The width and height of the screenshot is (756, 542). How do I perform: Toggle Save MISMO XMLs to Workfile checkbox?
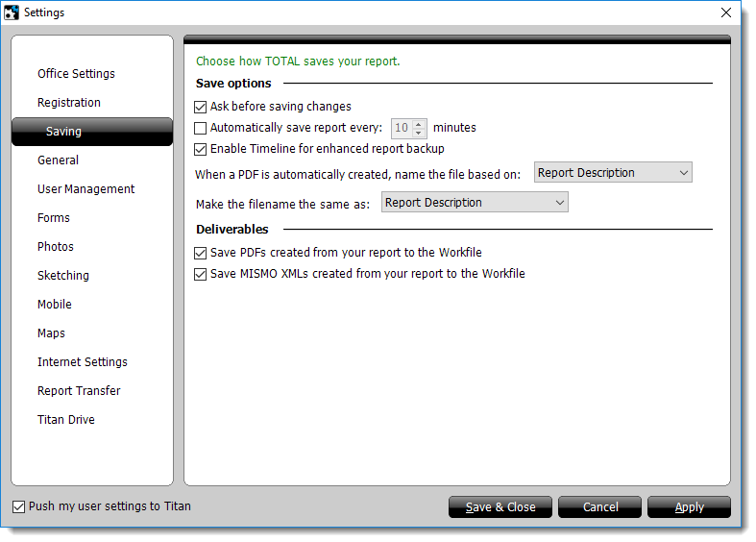(x=201, y=274)
